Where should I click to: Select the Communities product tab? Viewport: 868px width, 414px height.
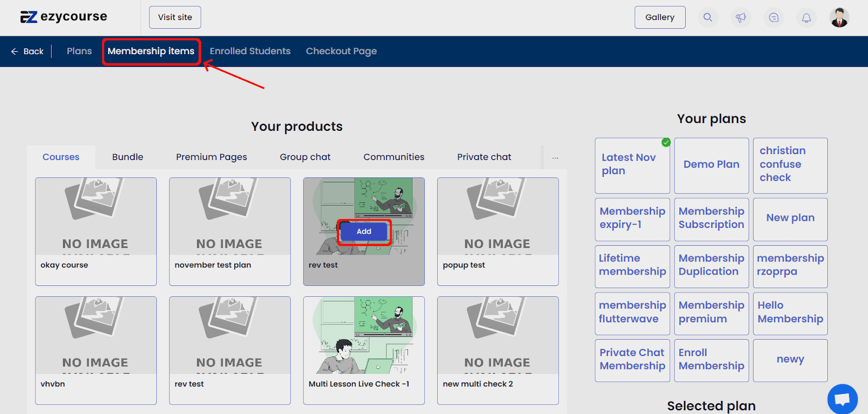click(x=394, y=157)
